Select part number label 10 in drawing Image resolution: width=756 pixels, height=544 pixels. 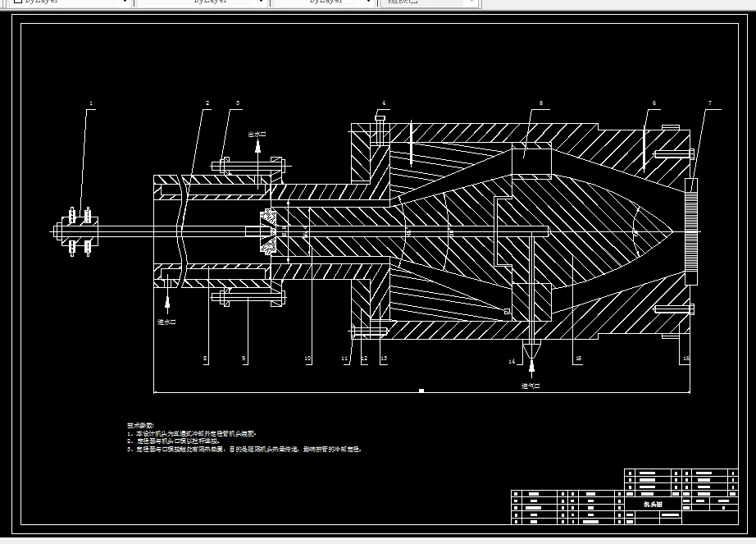307,359
